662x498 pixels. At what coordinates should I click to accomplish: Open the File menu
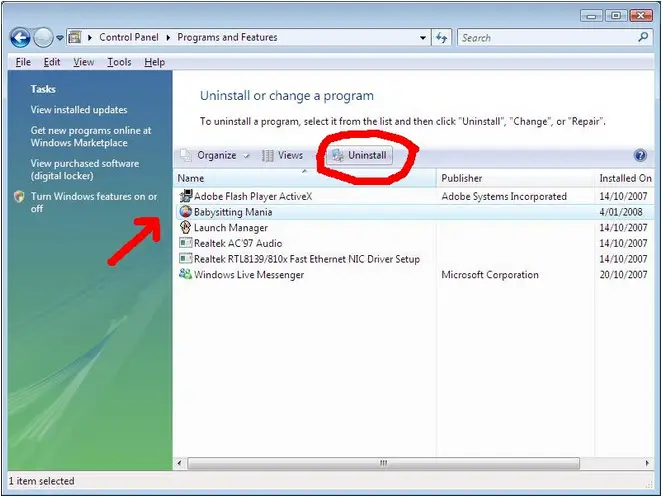(x=23, y=62)
